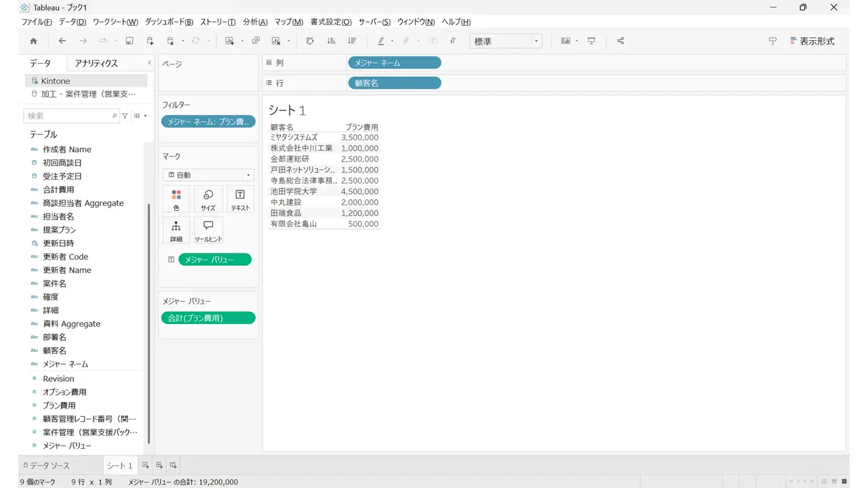Open the サイズ size mark card
This screenshot has width=868, height=488.
[x=208, y=199]
